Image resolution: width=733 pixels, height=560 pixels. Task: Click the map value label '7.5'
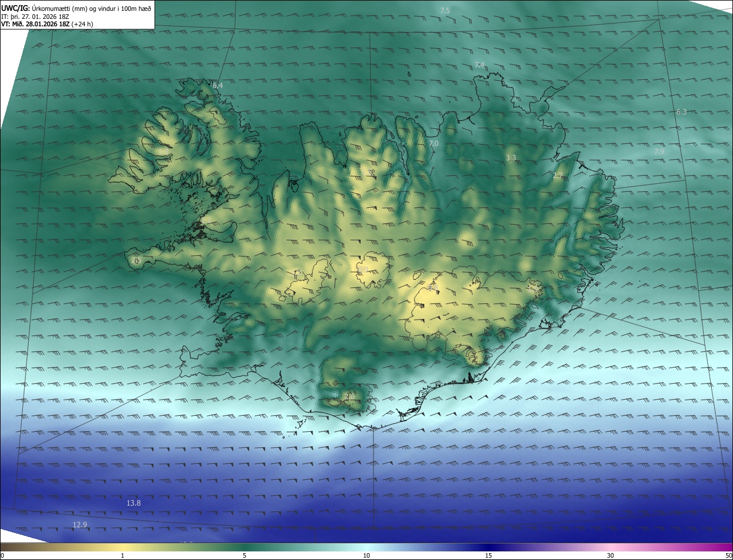pos(445,11)
